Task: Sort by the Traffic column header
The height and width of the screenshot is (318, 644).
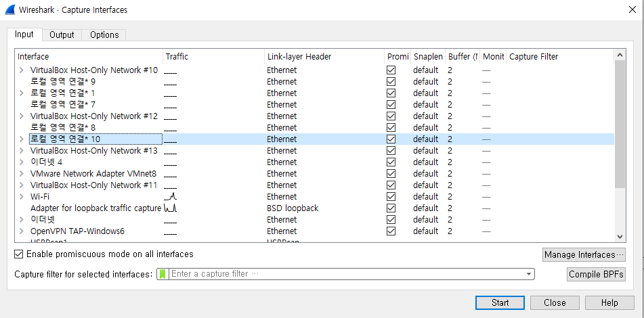Action: pyautogui.click(x=213, y=57)
